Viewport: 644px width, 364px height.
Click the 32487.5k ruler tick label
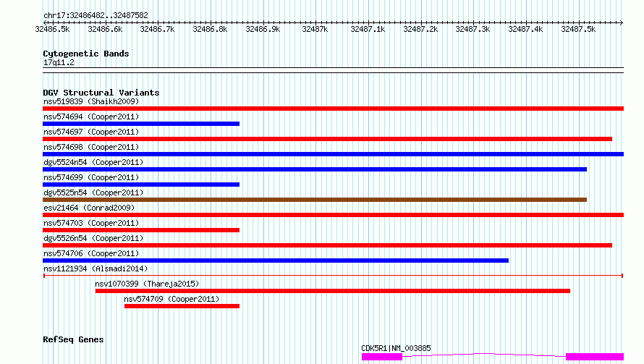tap(578, 29)
